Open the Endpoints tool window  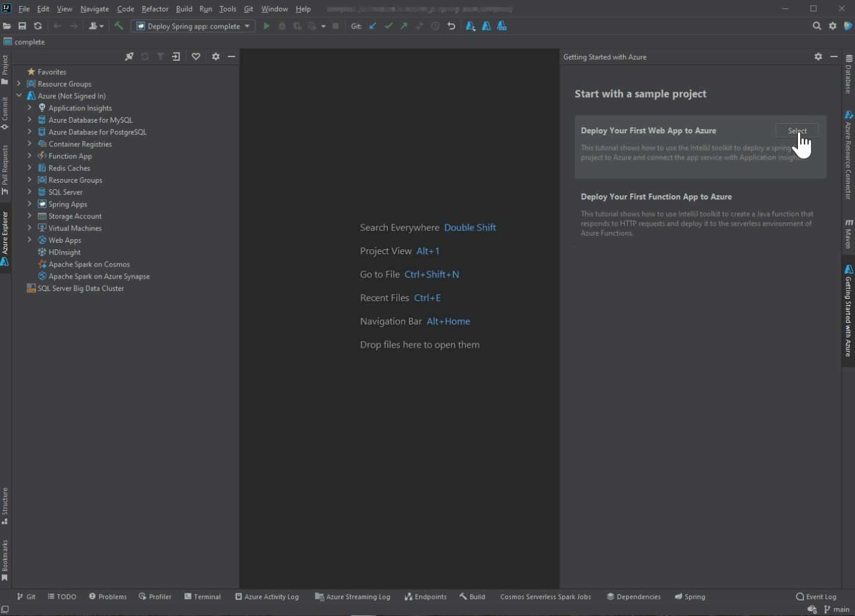coord(425,596)
